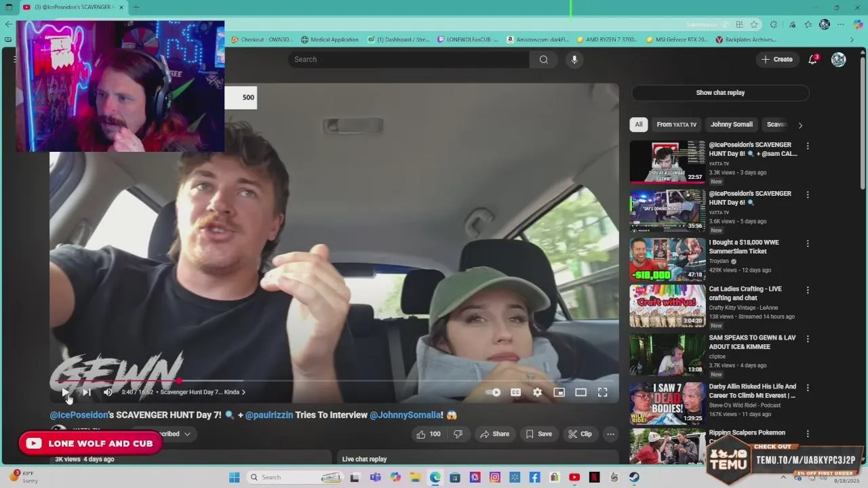Save the video to a playlist
This screenshot has height=488, width=868.
coord(538,434)
